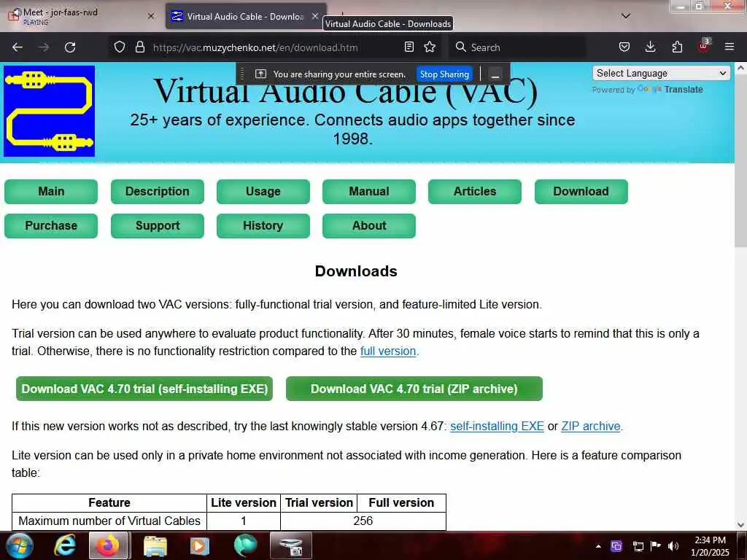Bookmark this page with the star icon
Screen dimensions: 747x560
click(x=430, y=47)
